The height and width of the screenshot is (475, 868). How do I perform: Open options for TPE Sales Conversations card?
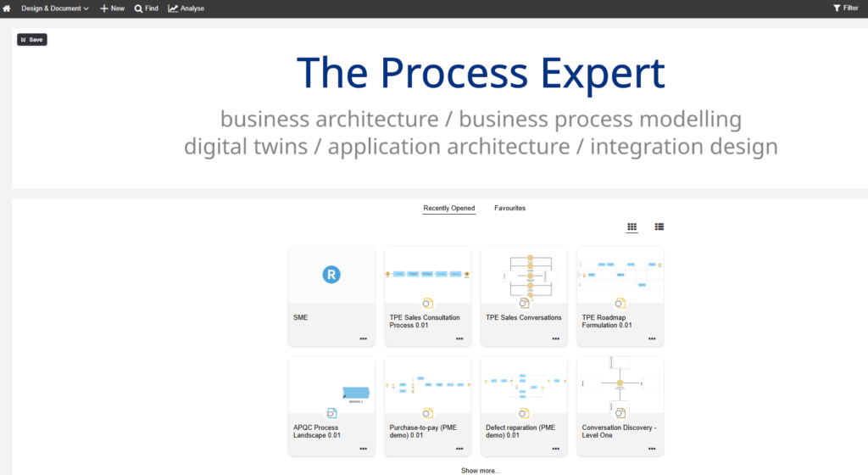(555, 338)
